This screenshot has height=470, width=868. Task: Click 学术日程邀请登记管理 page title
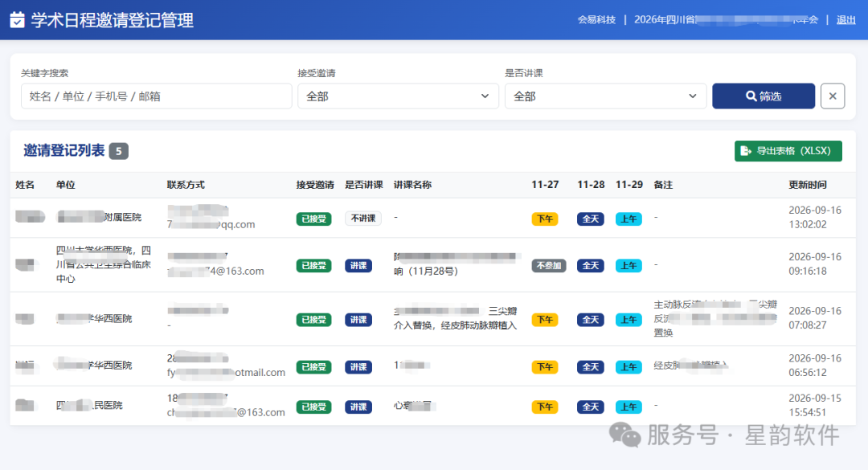(x=112, y=20)
